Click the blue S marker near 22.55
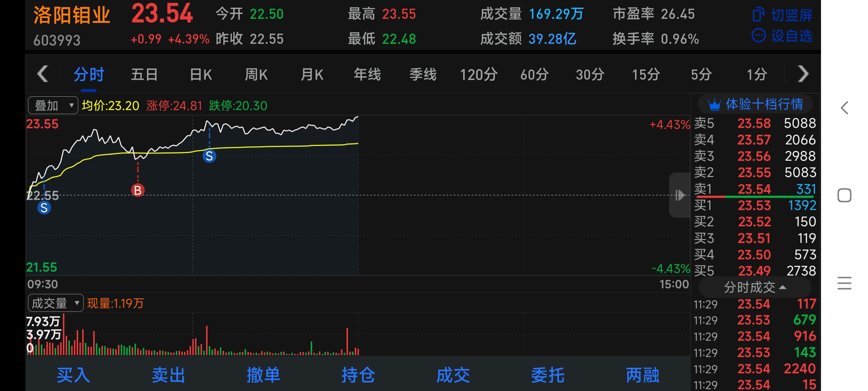868x391 pixels. tap(44, 208)
